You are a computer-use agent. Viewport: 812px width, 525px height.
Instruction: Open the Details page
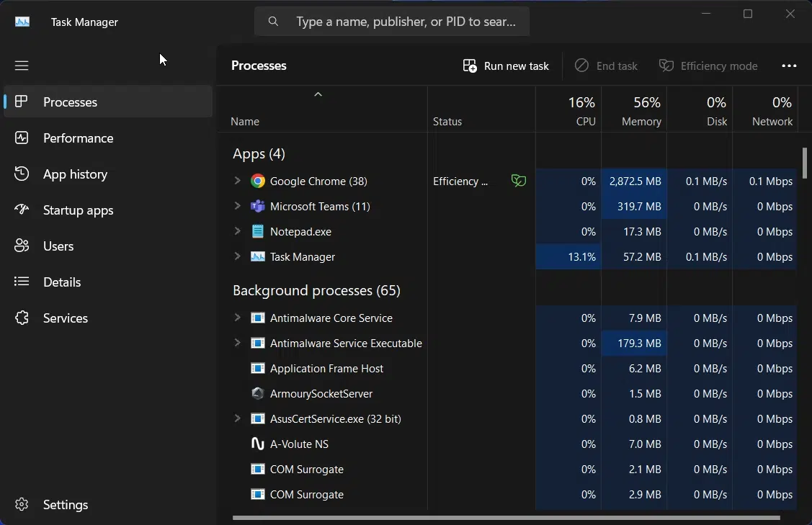pos(62,282)
